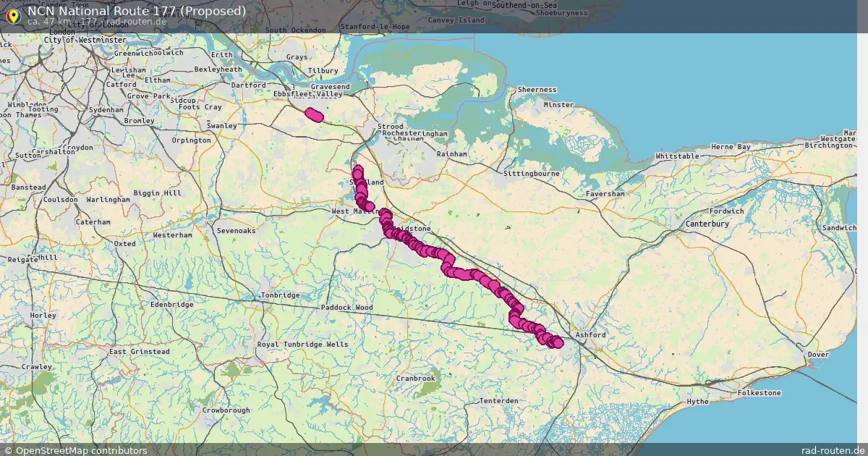Click the 'Folkestone' label on map
The width and height of the screenshot is (868, 456).
click(759, 393)
